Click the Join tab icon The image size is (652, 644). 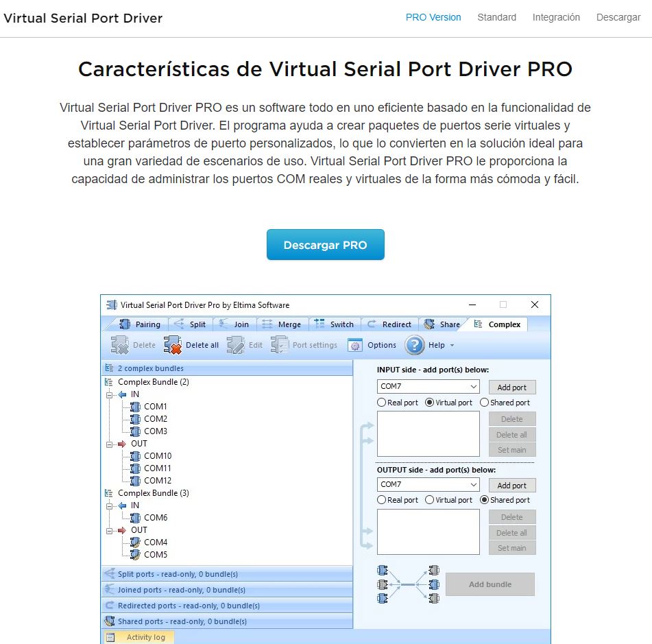pyautogui.click(x=224, y=324)
